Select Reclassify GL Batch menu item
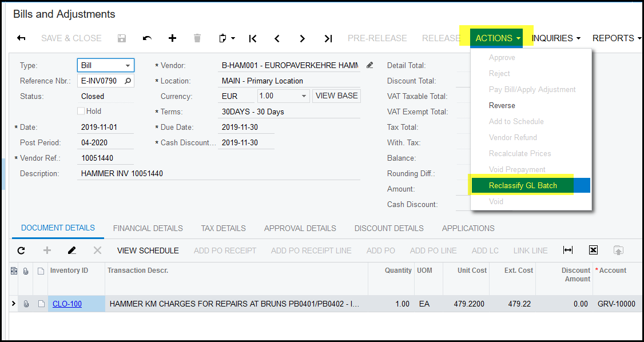This screenshot has width=644, height=342. coord(523,185)
